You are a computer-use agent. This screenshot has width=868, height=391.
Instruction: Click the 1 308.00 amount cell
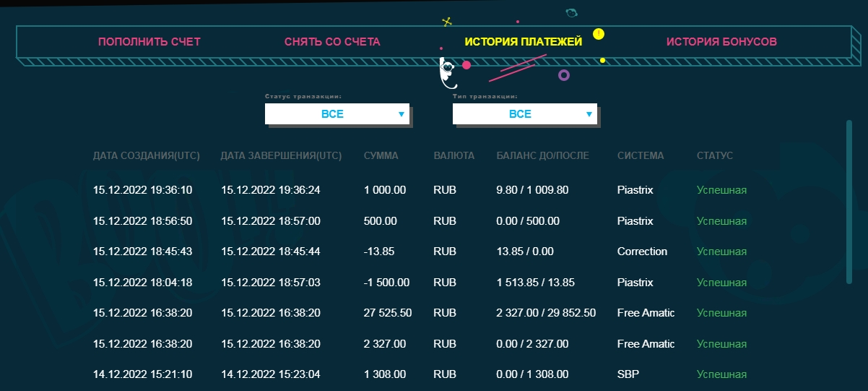(385, 374)
